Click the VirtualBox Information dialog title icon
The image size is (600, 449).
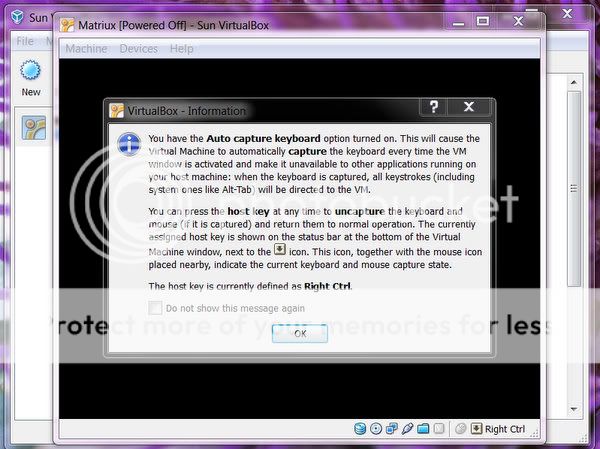[116, 111]
